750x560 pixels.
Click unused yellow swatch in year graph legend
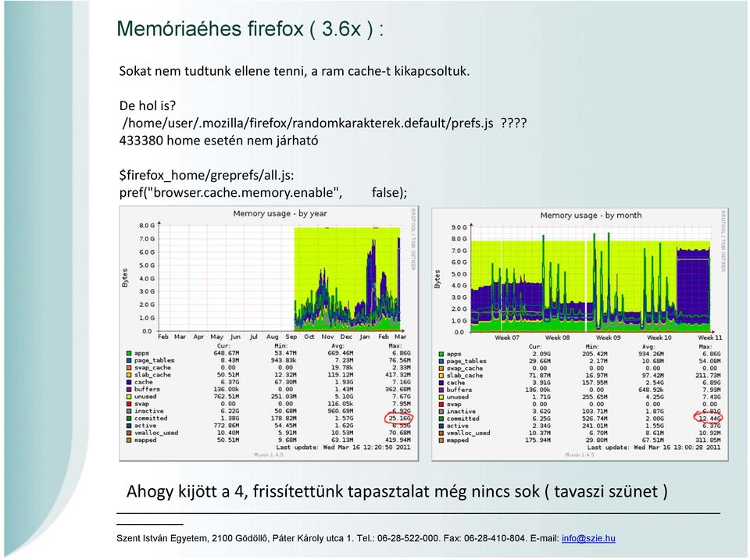129,397
